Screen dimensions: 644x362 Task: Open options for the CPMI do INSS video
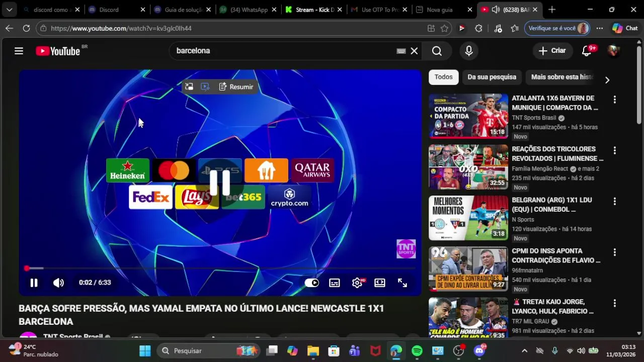click(614, 252)
